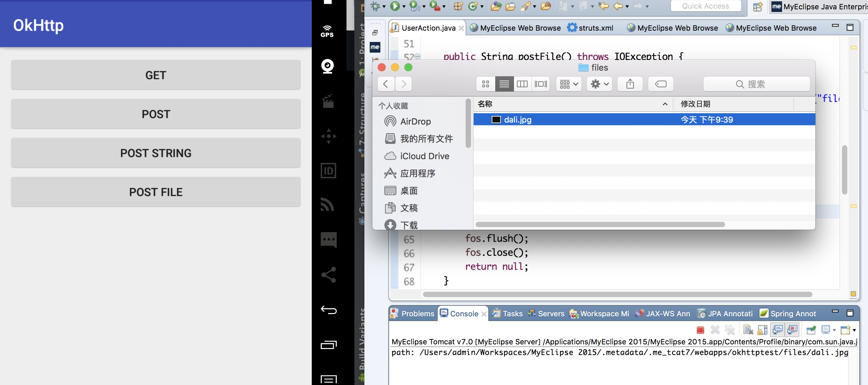Viewport: 868px width, 385px height.
Task: Expand the Run button dropdown arrow
Action: [404, 6]
